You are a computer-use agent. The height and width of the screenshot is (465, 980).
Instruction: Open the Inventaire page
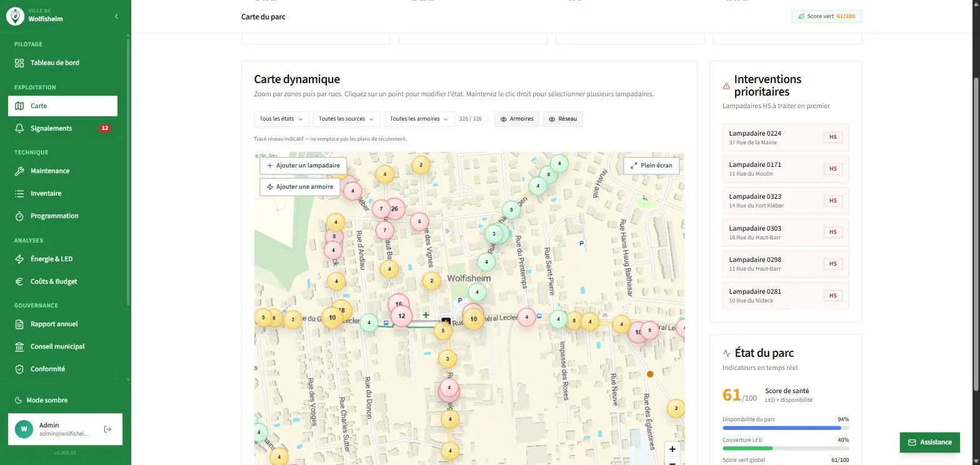pyautogui.click(x=62, y=194)
